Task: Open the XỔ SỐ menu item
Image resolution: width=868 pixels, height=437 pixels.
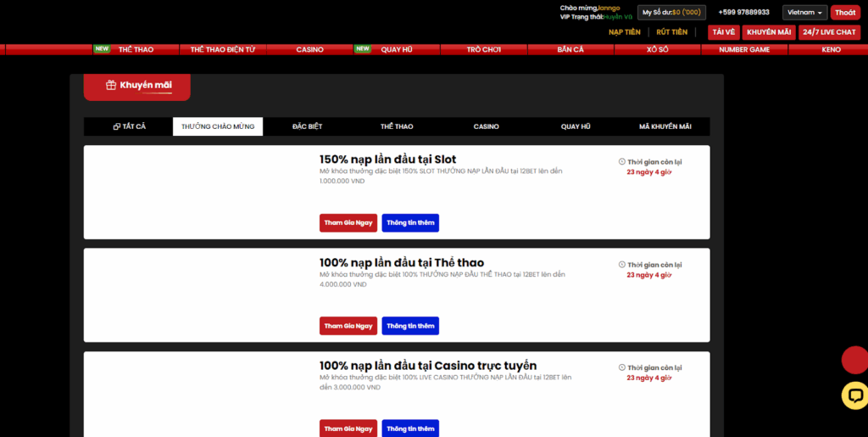Action: click(658, 50)
